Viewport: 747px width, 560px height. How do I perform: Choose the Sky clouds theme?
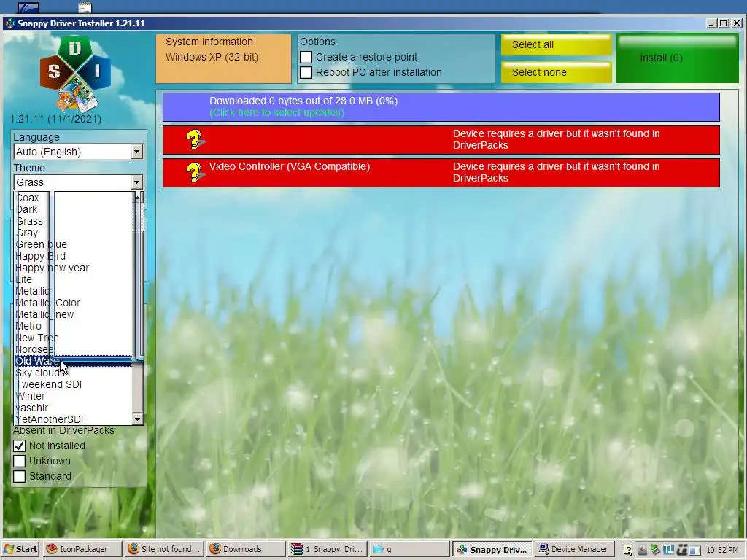74,373
